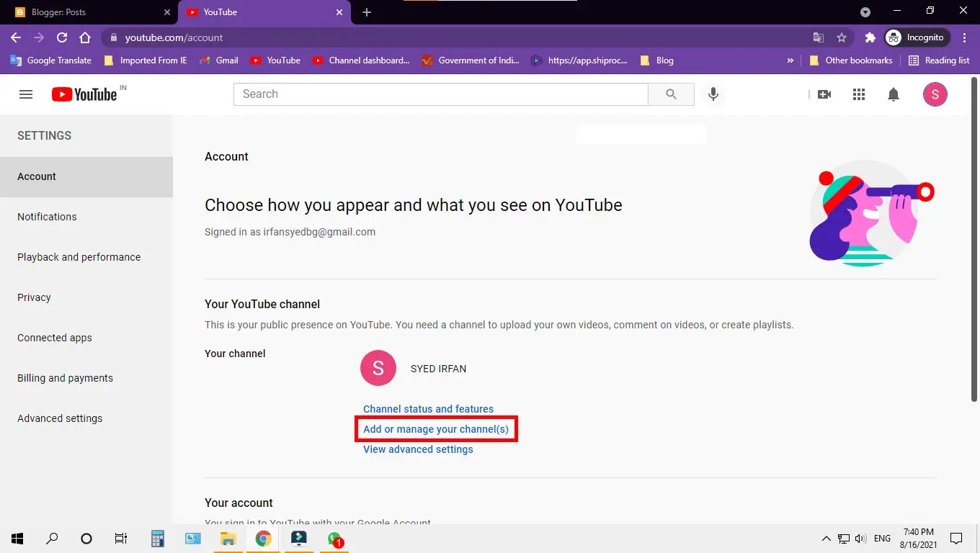
Task: Select Account in settings sidebar
Action: (x=86, y=176)
